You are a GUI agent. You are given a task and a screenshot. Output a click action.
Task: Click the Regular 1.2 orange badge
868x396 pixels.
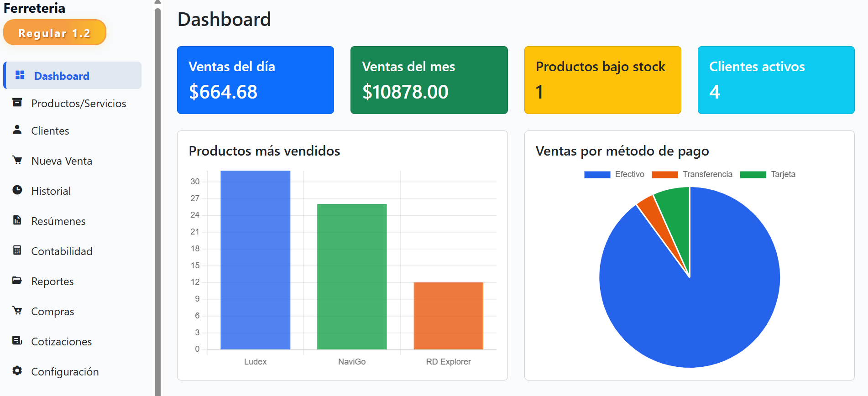(54, 33)
